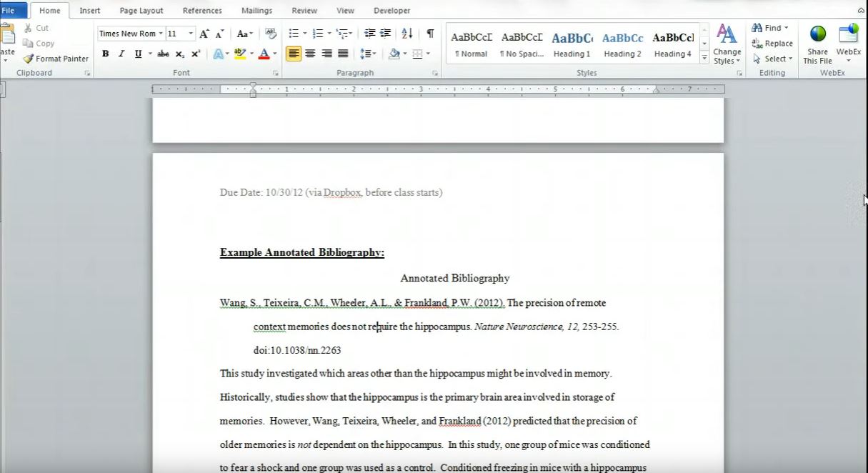Switch to the Page Layout tab
Viewport: 868px width, 473px height.
coord(141,11)
